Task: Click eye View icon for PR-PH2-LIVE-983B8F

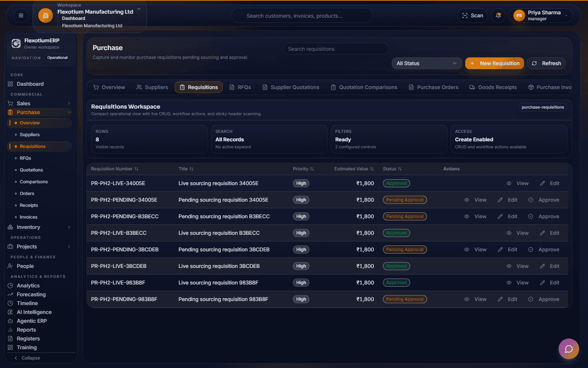Action: tap(509, 283)
